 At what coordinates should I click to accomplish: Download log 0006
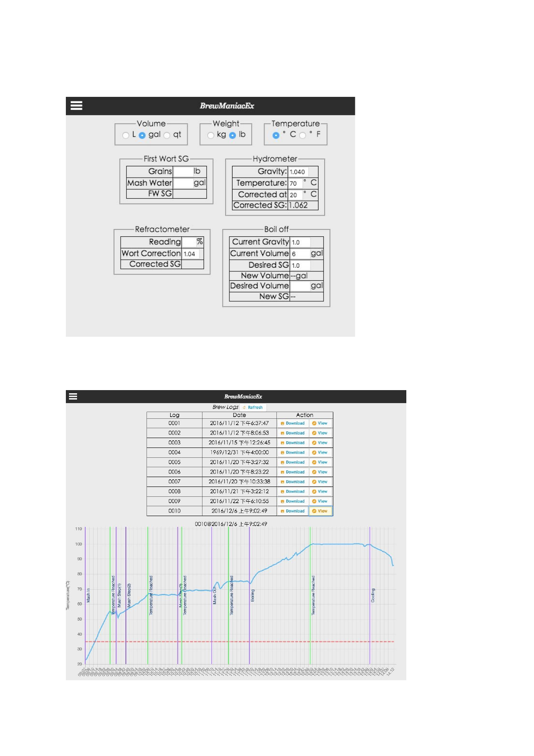293,472
